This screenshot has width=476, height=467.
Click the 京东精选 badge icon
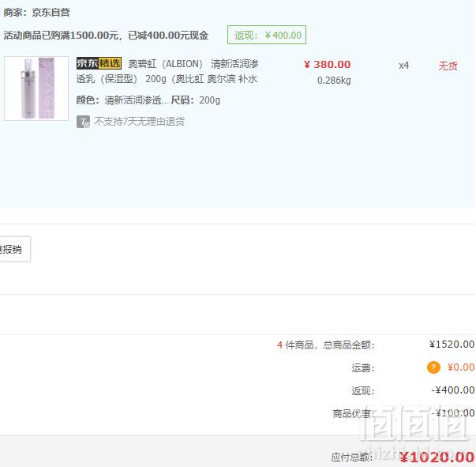(x=99, y=63)
